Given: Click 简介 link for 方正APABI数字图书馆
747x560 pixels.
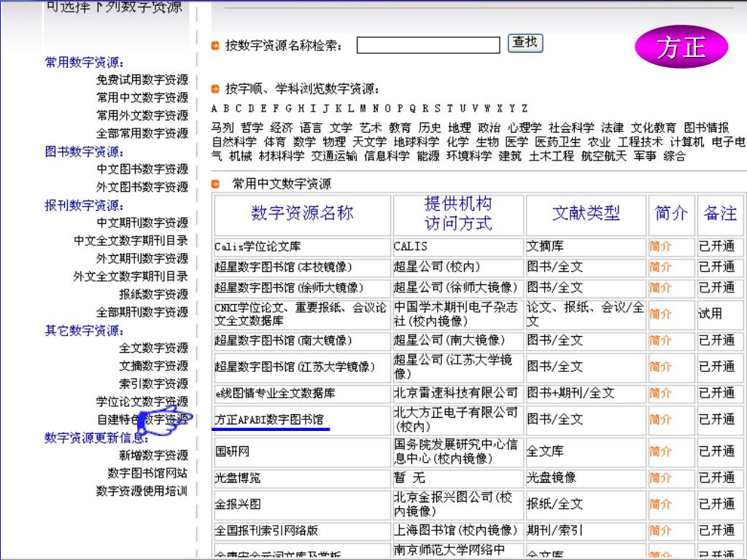Looking at the screenshot, I should point(660,419).
